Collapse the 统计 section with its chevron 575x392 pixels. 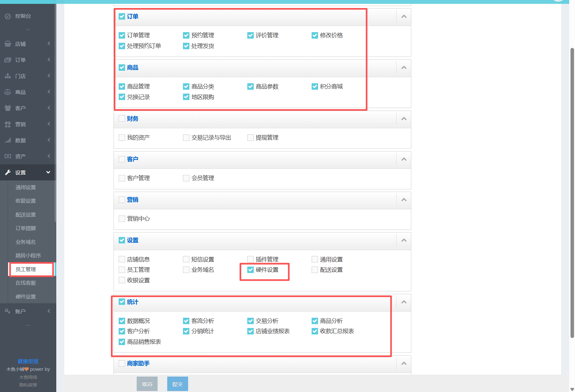(404, 302)
